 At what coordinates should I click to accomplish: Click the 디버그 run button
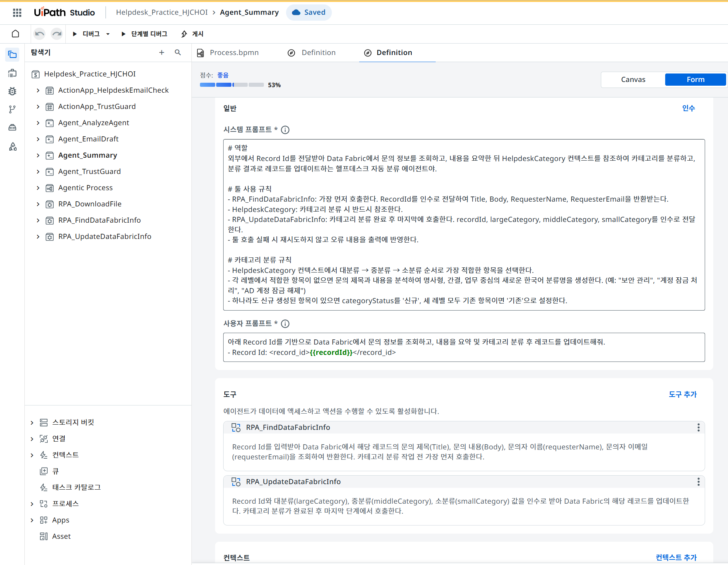86,34
